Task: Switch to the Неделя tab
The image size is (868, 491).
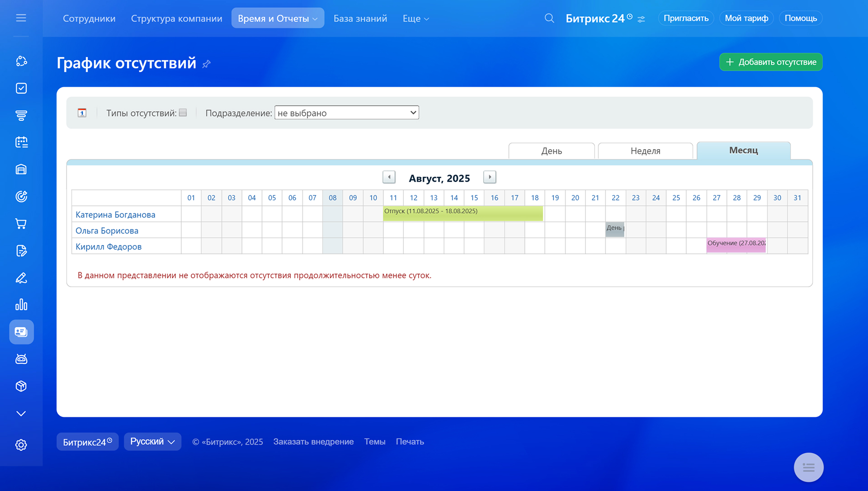Action: tap(646, 151)
